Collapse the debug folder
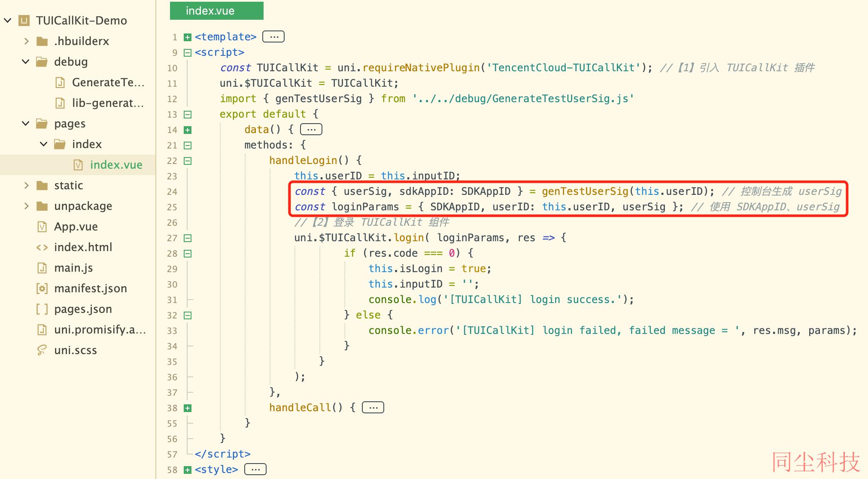The image size is (868, 479). click(x=26, y=62)
